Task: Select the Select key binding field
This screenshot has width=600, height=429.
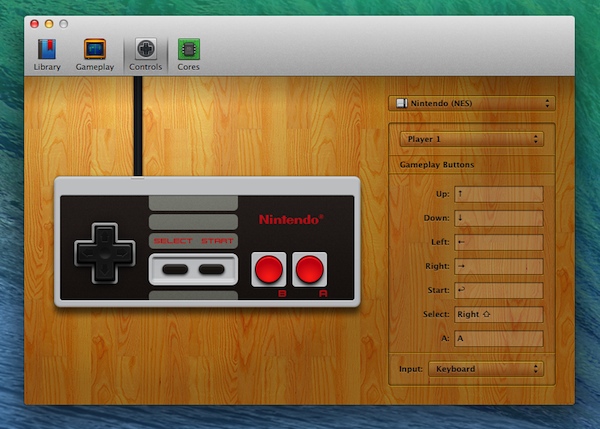Action: 499,314
